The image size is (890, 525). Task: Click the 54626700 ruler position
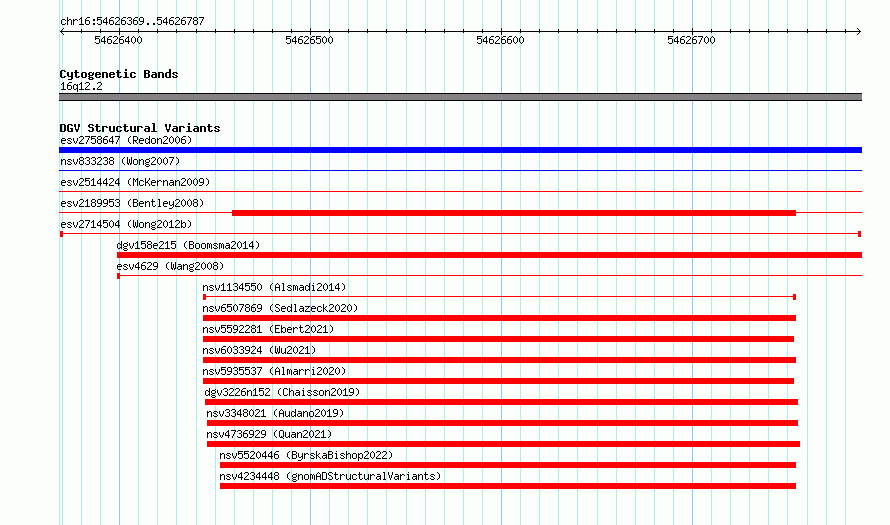click(691, 40)
